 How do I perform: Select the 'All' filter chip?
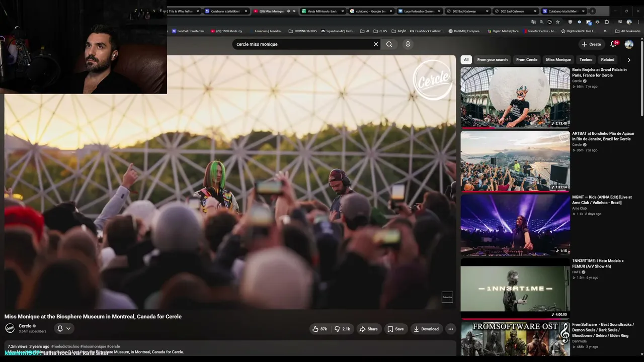click(x=466, y=60)
